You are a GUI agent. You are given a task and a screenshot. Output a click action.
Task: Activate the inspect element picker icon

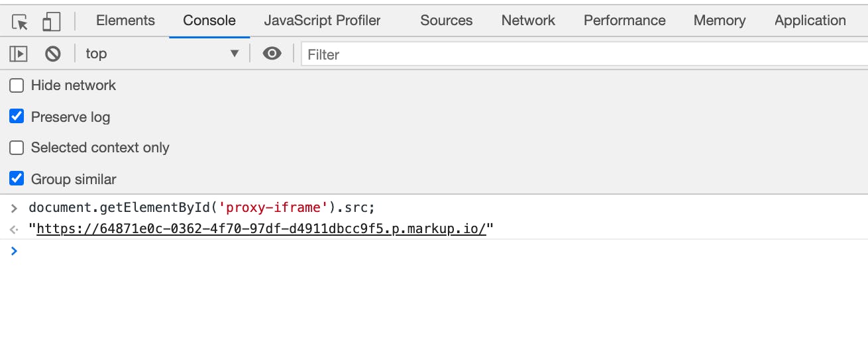20,22
